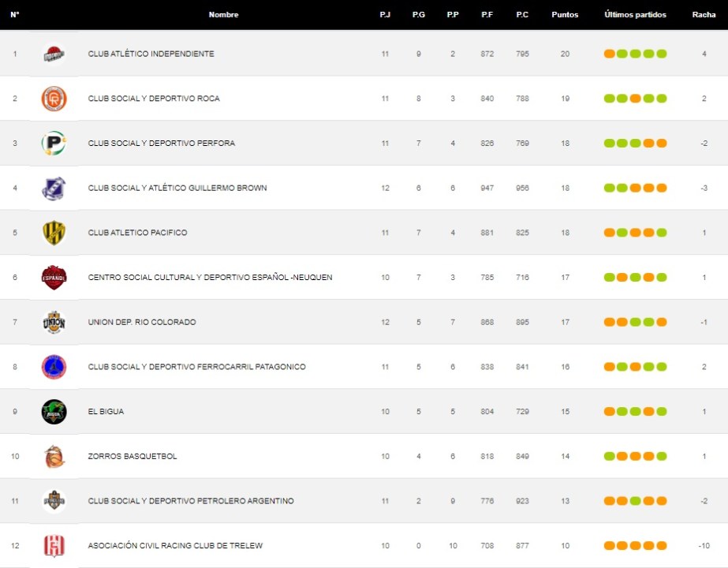Click CLUB SOCIAL Y DEPORTIVO PETROLERO ARGENTINO name
The image size is (728, 568).
point(191,502)
